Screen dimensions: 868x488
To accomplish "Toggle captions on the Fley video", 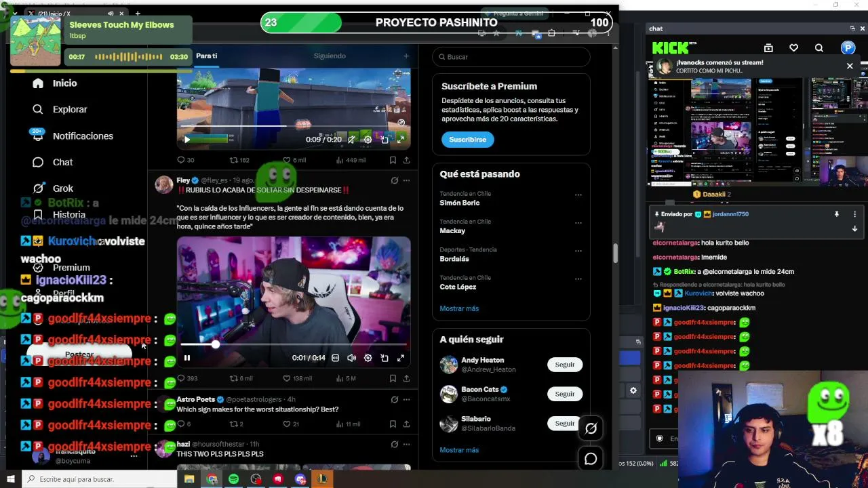I will 335,358.
